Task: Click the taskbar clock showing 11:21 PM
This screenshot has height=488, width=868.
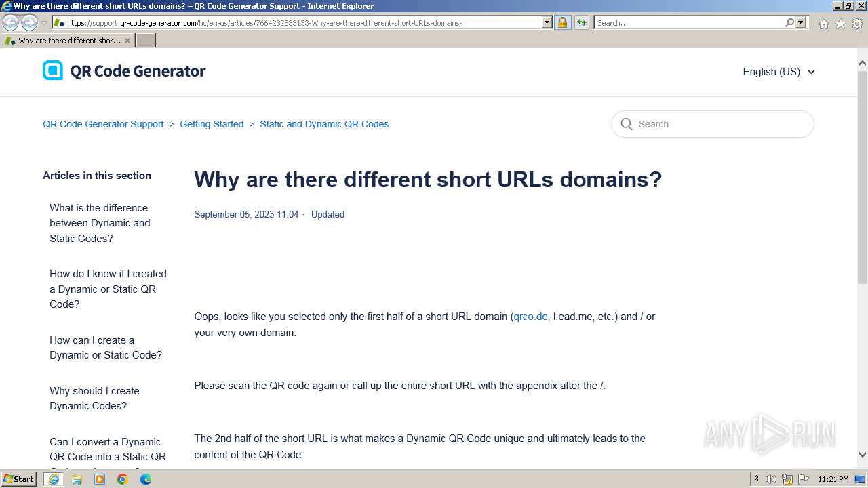Action: [833, 479]
